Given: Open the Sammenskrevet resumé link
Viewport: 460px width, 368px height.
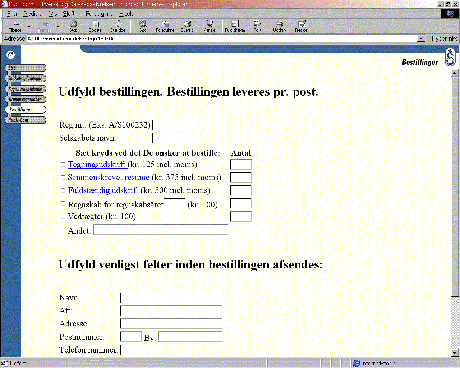Looking at the screenshot, I should [108, 177].
